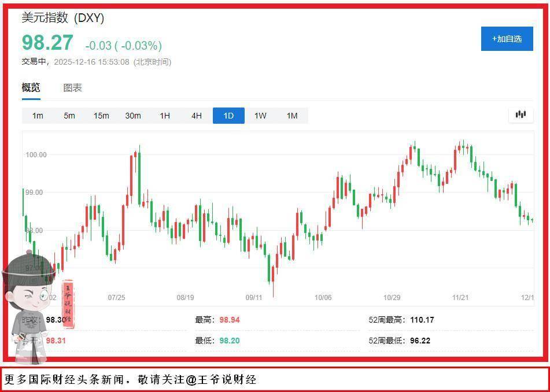Click the +加自选 button
550x392 pixels.
point(507,39)
